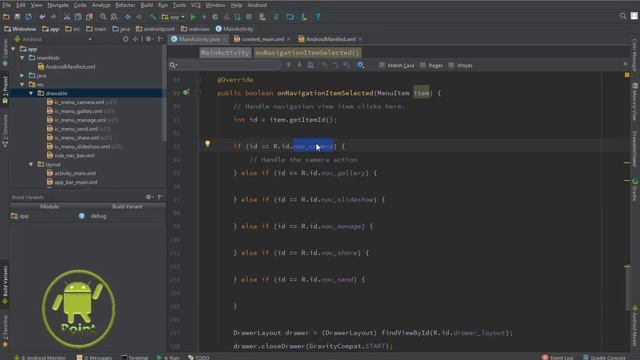Collapse the manifests folder arrow
This screenshot has height=360, width=640.
[x=22, y=58]
